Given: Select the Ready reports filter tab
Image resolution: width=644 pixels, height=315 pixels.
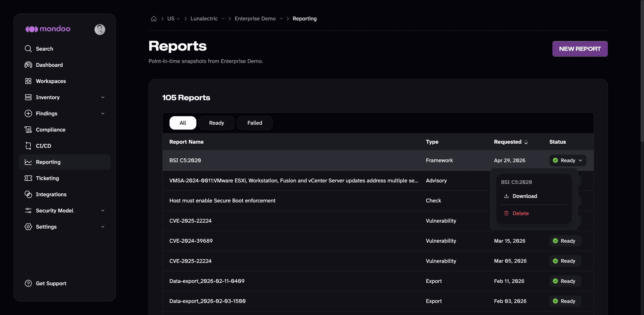Looking at the screenshot, I should click(217, 123).
